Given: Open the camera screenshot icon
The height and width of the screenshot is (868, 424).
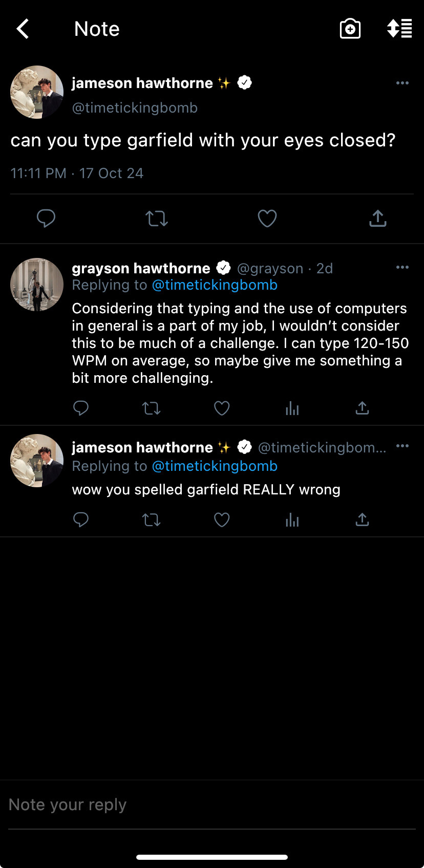Looking at the screenshot, I should point(350,29).
